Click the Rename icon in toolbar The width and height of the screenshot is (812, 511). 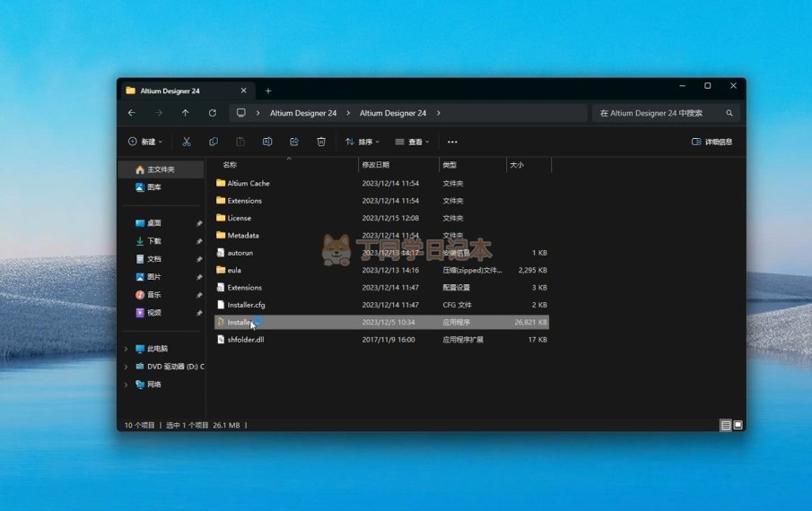(267, 142)
